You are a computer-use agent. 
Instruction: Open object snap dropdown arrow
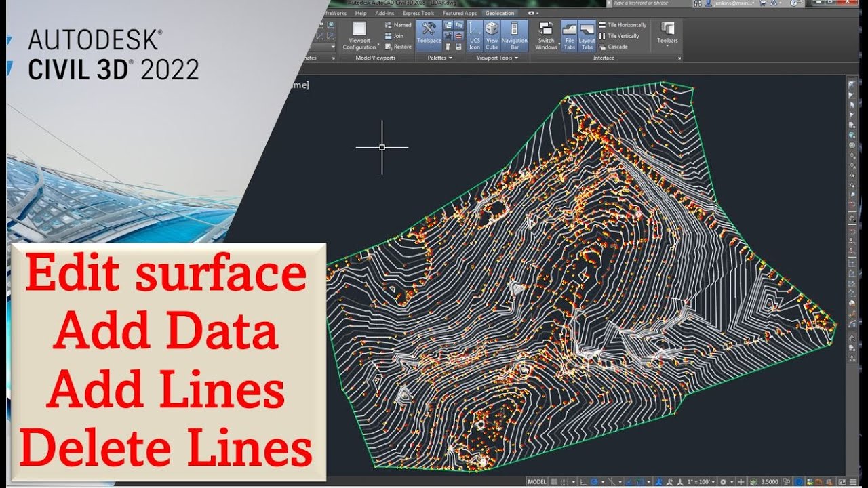point(649,481)
